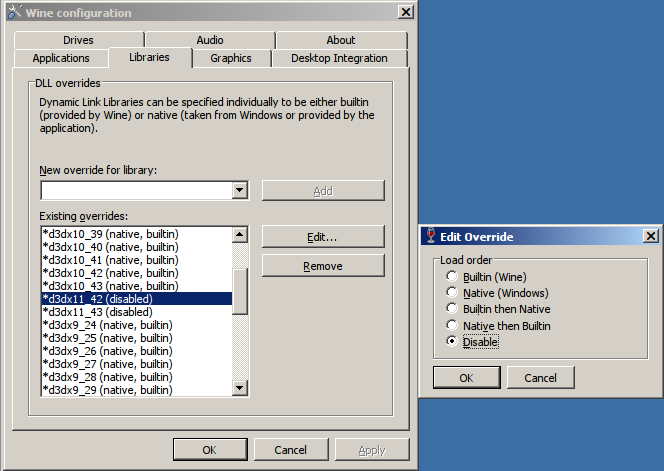The image size is (664, 471).
Task: Open the new override library dropdown
Action: click(240, 190)
